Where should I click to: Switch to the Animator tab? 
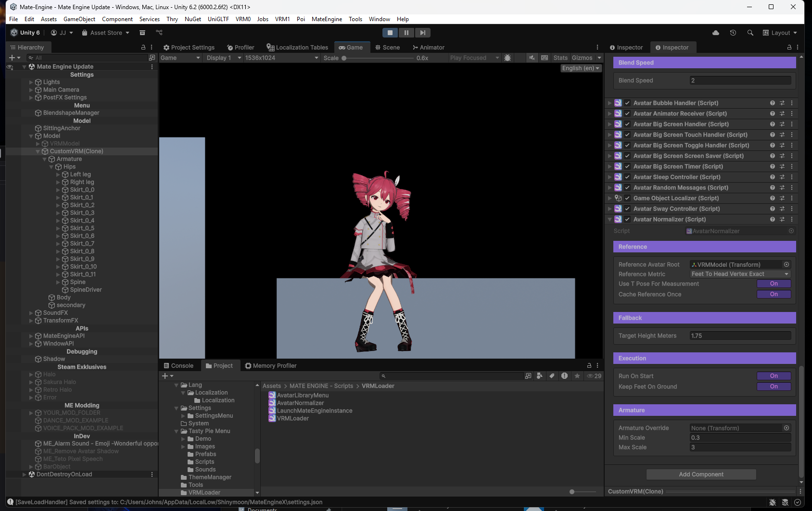428,47
